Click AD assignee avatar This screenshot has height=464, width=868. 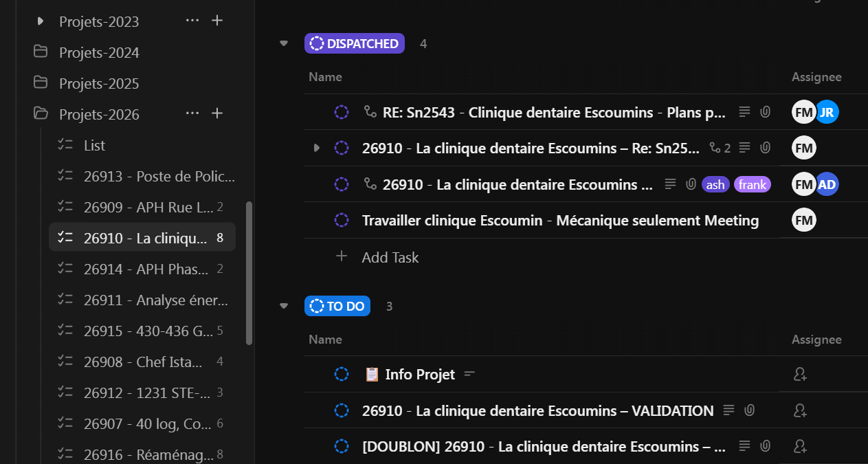pyautogui.click(x=827, y=184)
